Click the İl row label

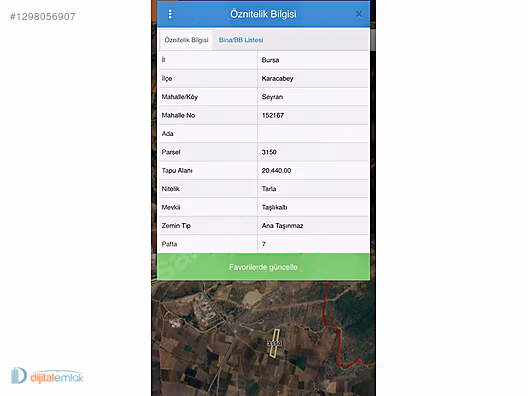coord(163,60)
